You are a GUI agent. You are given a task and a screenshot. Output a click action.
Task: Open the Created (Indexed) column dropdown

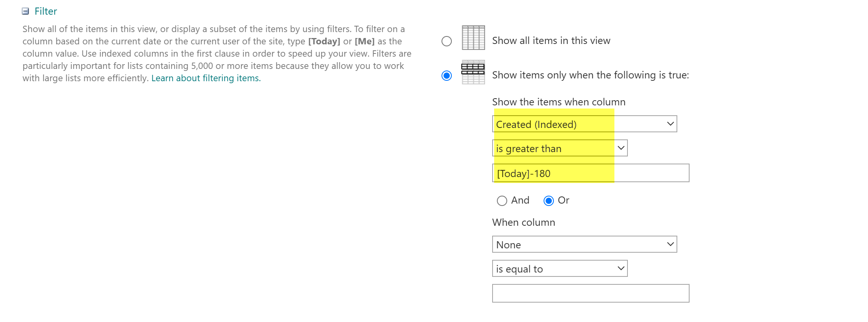584,124
